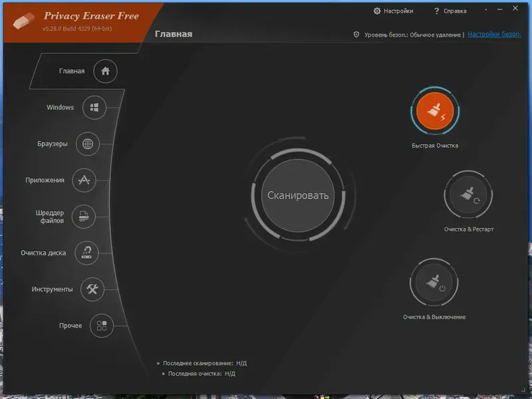Open the Справка help menu
Viewport: 532px width, 399px height.
pos(450,11)
